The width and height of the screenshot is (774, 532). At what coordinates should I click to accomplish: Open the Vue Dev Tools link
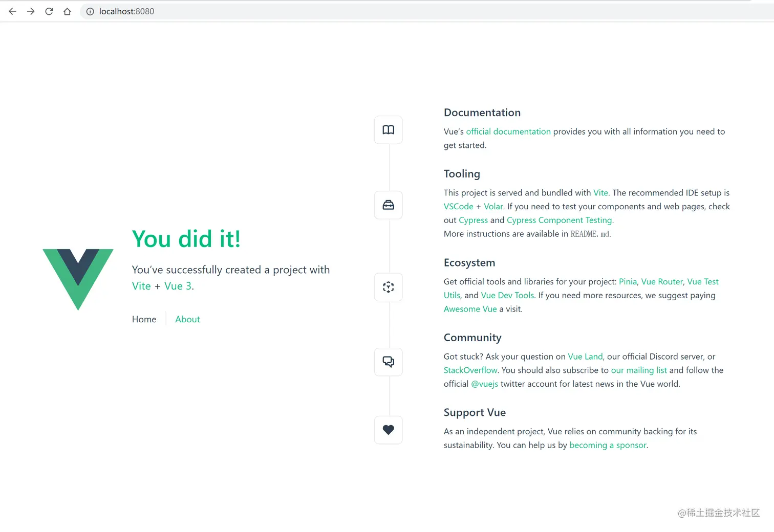pyautogui.click(x=507, y=296)
